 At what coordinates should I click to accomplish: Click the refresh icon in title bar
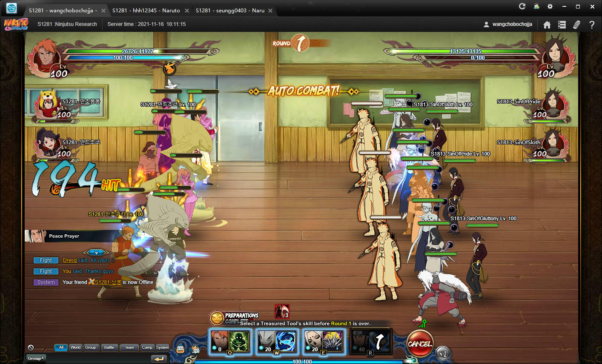[522, 6]
